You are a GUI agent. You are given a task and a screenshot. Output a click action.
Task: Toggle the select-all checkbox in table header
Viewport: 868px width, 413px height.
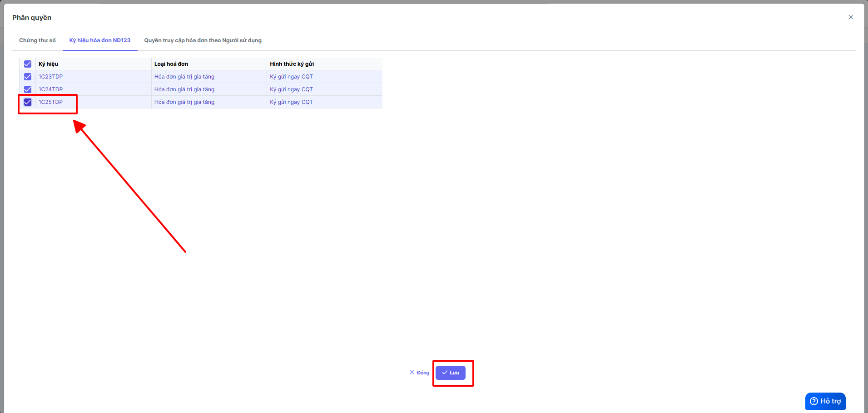[x=28, y=64]
